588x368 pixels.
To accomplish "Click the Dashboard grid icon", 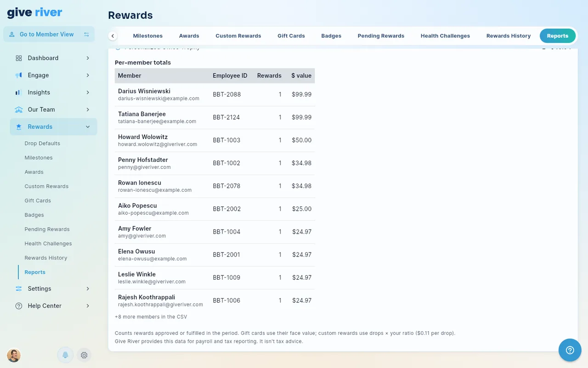I will click(19, 58).
